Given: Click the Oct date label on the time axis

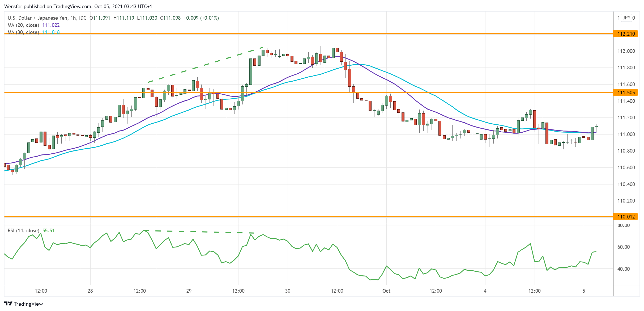Looking at the screenshot, I should pos(386,291).
